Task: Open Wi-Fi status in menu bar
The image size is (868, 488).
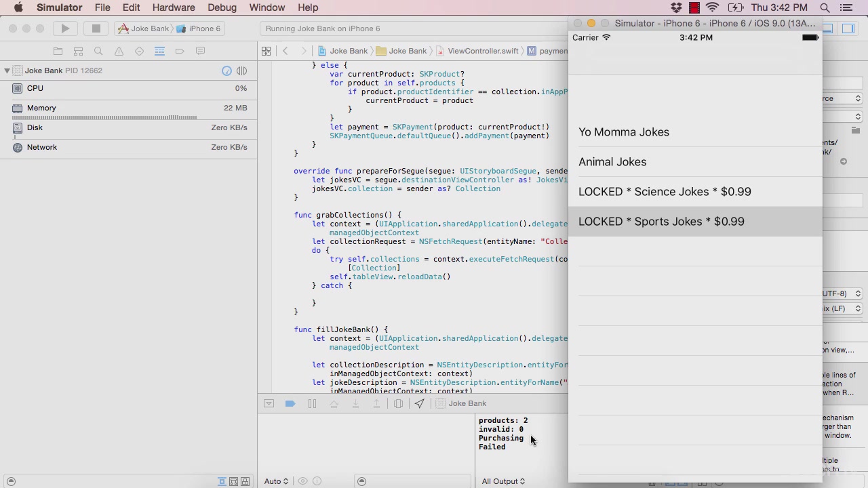Action: [712, 7]
